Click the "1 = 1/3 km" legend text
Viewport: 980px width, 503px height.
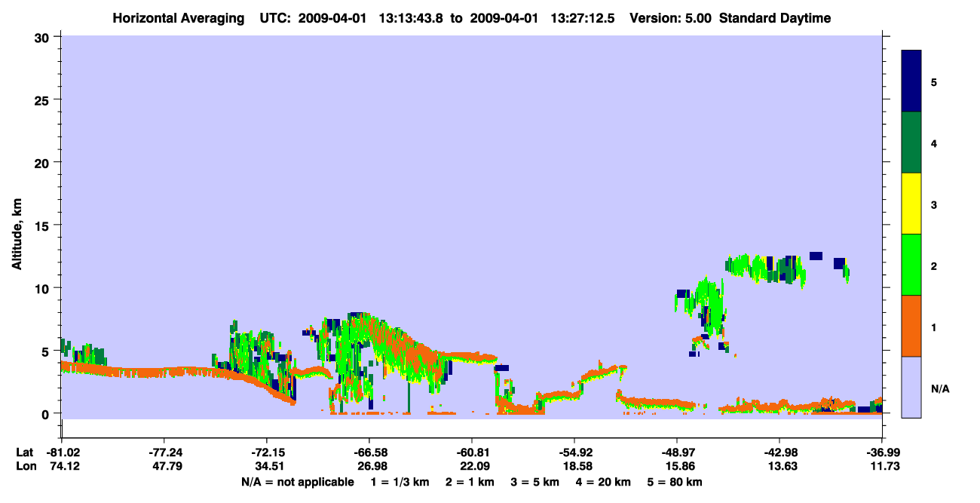pos(400,482)
